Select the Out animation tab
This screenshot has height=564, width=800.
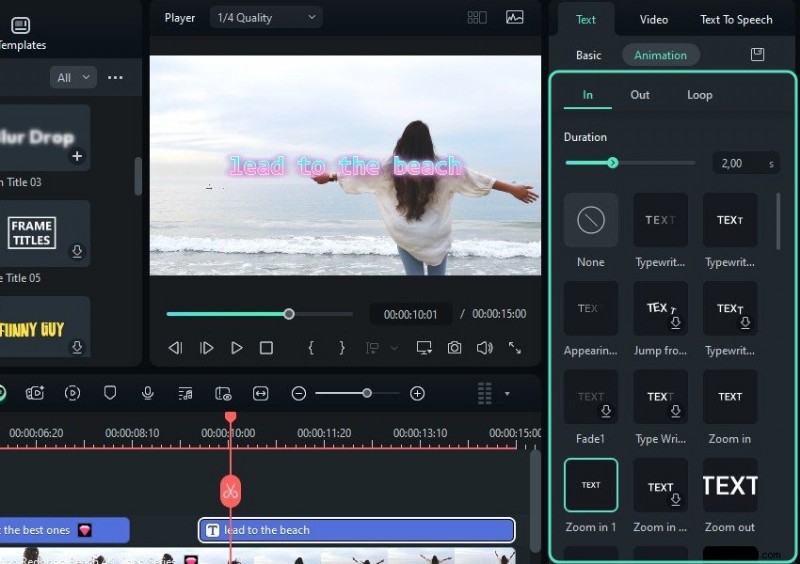coord(640,95)
